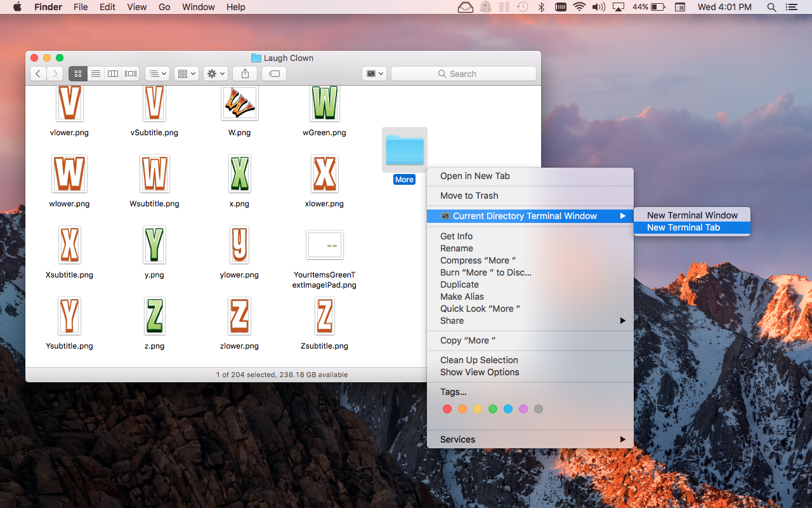Choose New Terminal Tab
This screenshot has width=812, height=508.
pyautogui.click(x=692, y=227)
